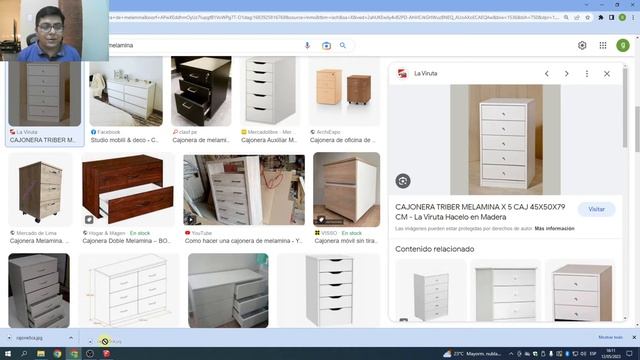The image size is (640, 360).
Task: Show hidden system tray icons
Action: tap(511, 353)
